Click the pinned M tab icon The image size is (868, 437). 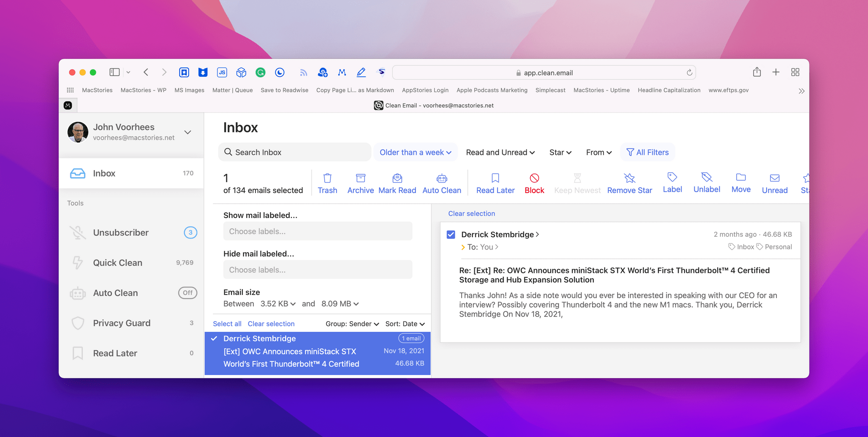[x=68, y=105]
